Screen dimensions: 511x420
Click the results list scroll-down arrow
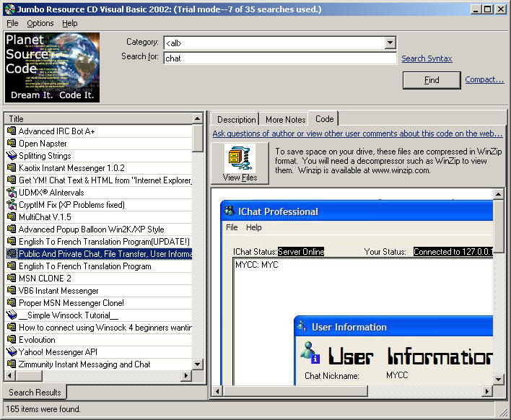(x=197, y=364)
